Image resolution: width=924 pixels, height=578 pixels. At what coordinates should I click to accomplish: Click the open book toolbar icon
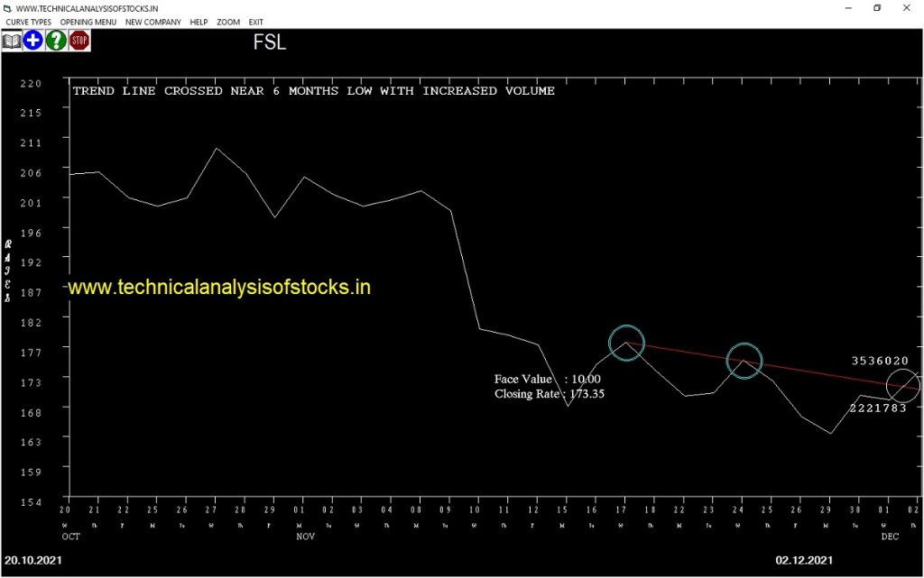(x=12, y=41)
